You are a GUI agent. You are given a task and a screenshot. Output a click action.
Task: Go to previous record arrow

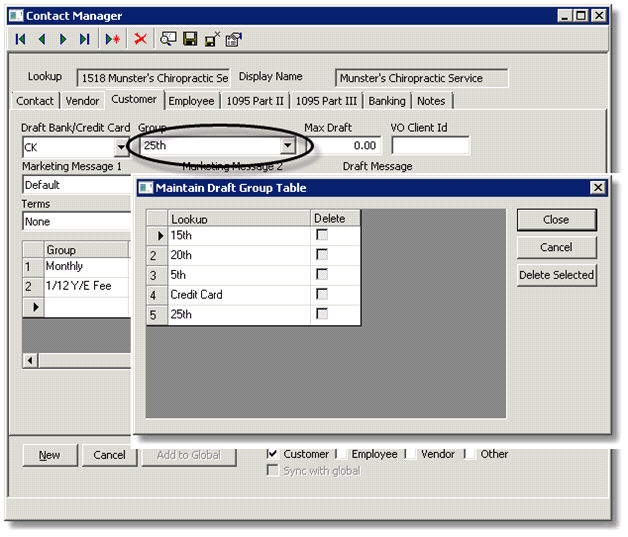pos(42,39)
